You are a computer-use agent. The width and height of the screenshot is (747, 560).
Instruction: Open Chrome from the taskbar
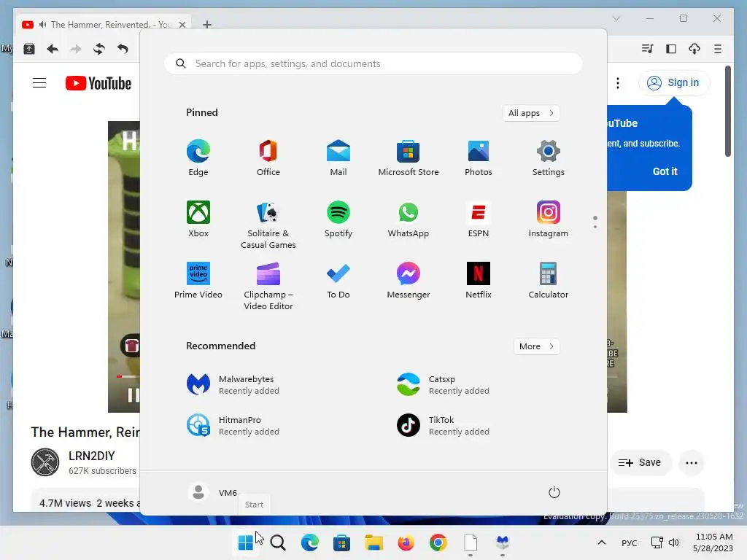[x=438, y=542]
